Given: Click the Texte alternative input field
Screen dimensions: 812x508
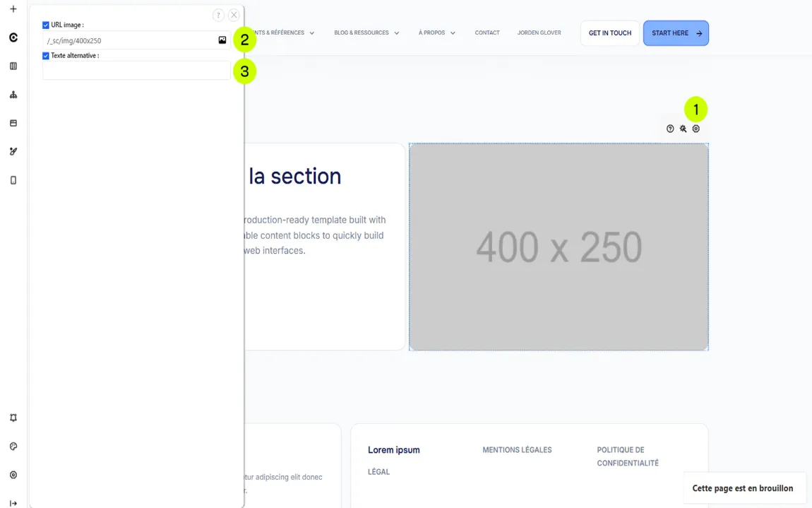Looking at the screenshot, I should click(x=136, y=71).
